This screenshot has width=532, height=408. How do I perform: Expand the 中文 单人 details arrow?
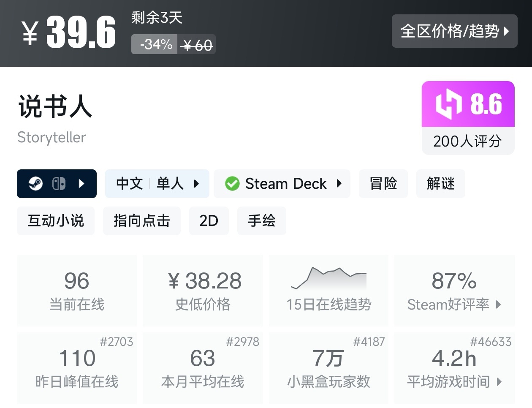(x=195, y=183)
